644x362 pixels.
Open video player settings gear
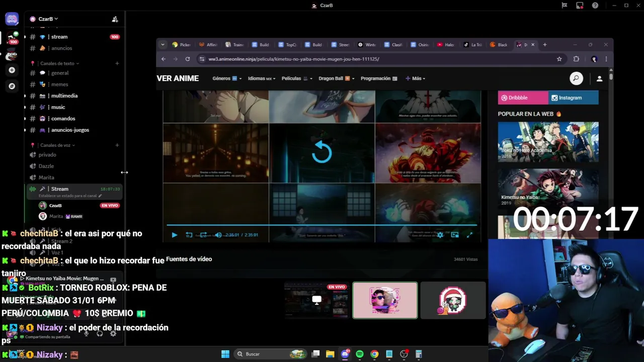click(x=440, y=235)
